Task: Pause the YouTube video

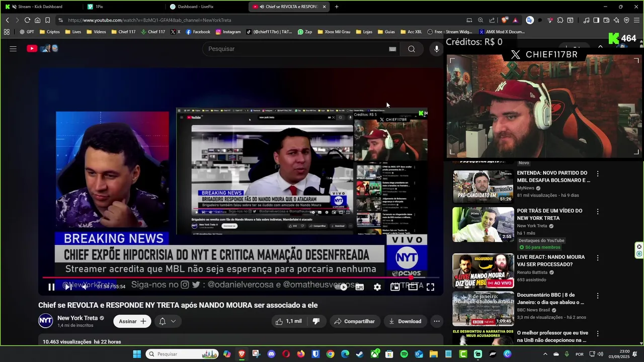Action: [x=51, y=287]
